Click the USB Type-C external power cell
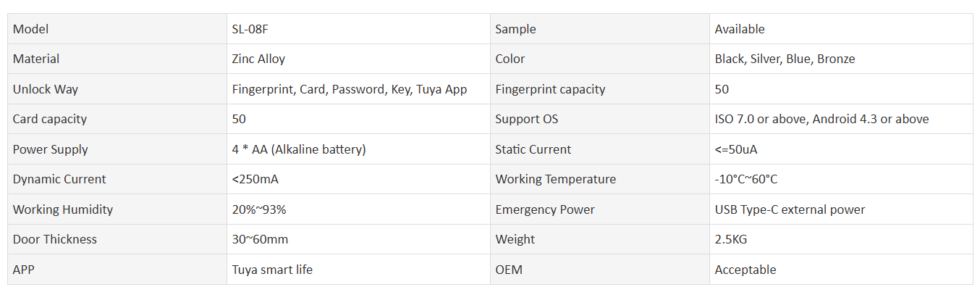 pos(841,209)
